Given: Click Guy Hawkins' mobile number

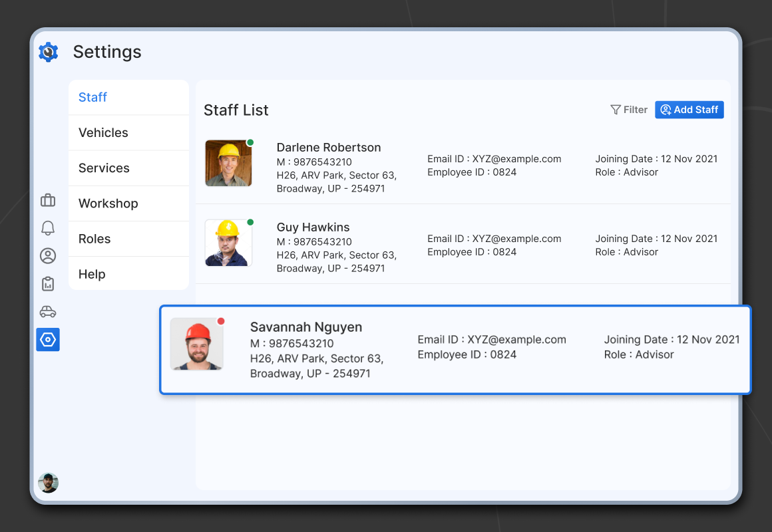Looking at the screenshot, I should click(x=314, y=241).
